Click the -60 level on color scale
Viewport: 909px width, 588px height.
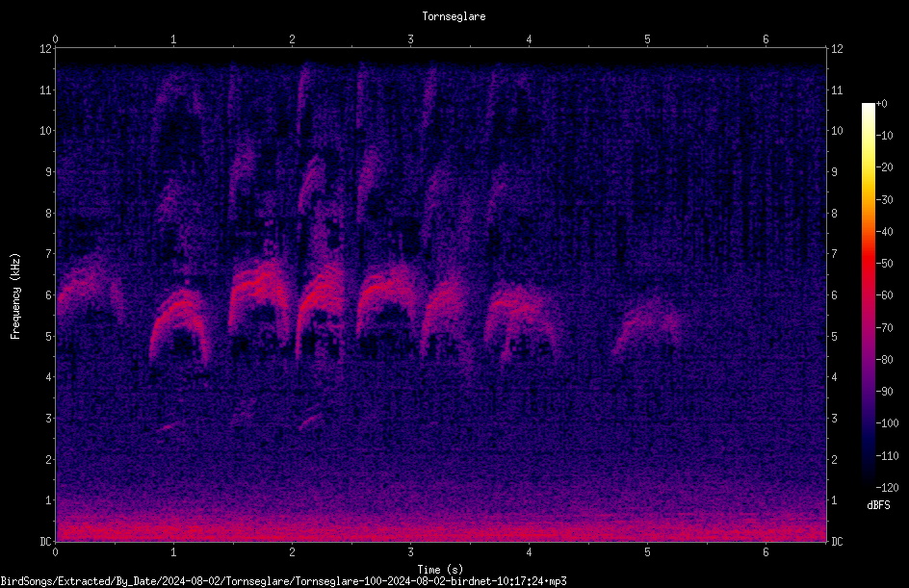click(884, 295)
